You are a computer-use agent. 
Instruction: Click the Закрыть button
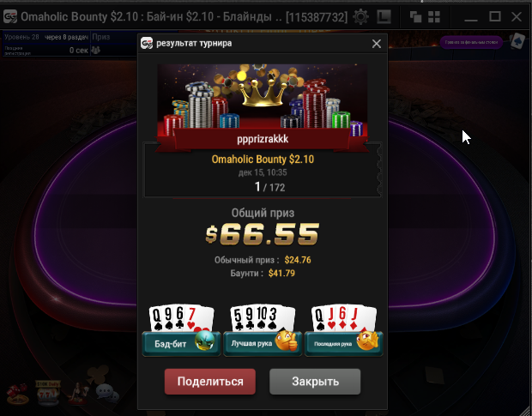pyautogui.click(x=315, y=382)
